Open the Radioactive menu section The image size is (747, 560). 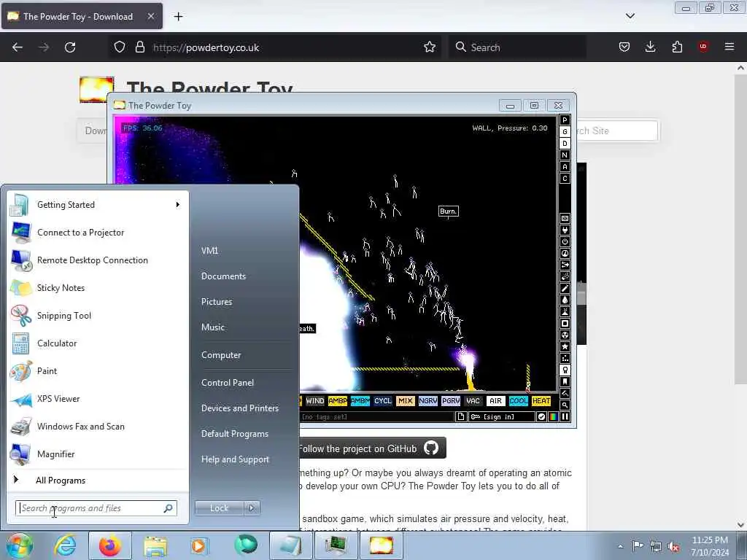(x=565, y=335)
